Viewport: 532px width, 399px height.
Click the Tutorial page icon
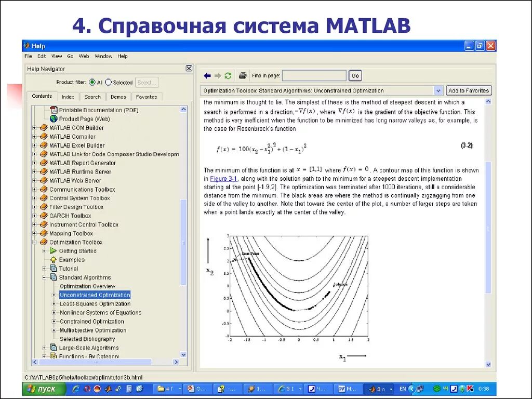pos(54,269)
